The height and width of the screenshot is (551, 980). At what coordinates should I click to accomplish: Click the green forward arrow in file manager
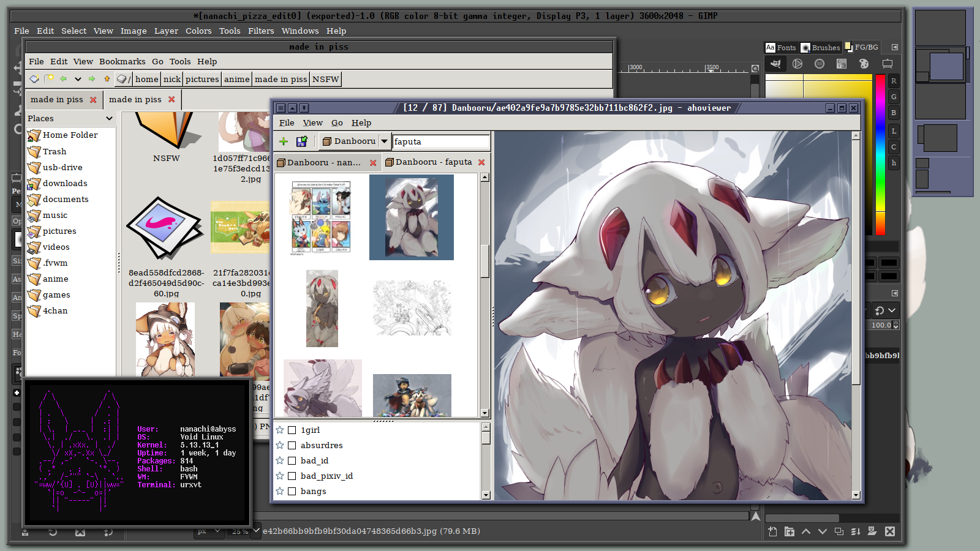click(x=92, y=79)
